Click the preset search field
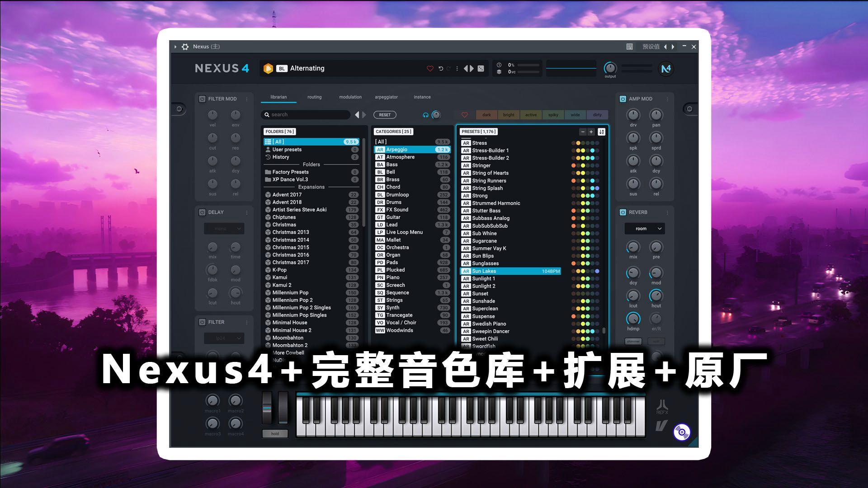This screenshot has width=868, height=488. (306, 115)
